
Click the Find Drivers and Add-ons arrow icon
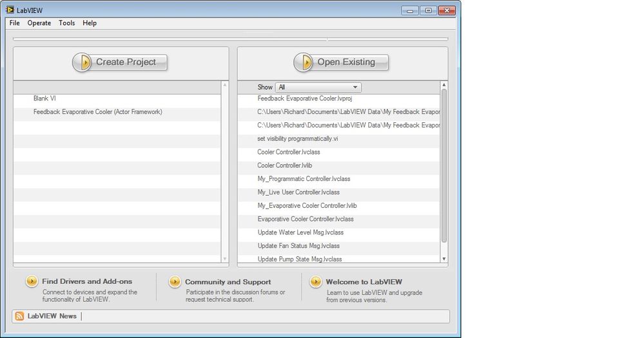(x=32, y=281)
